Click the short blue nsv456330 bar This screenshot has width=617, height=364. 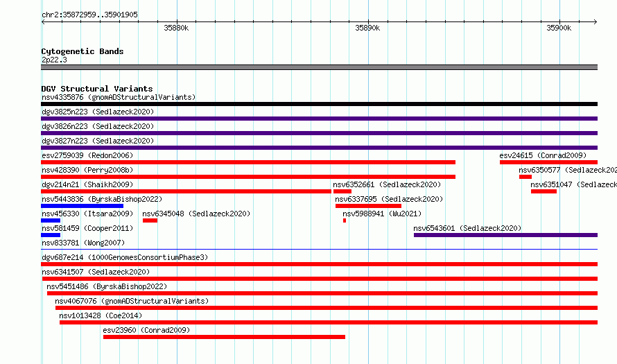coord(51,220)
